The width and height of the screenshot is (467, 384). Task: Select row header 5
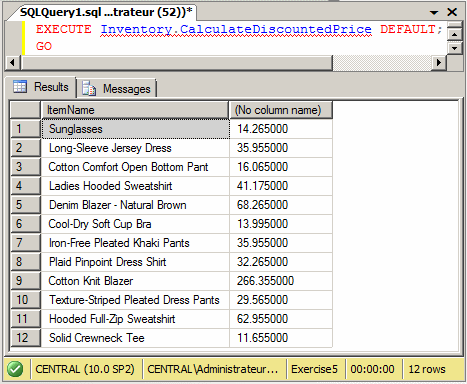click(x=25, y=205)
